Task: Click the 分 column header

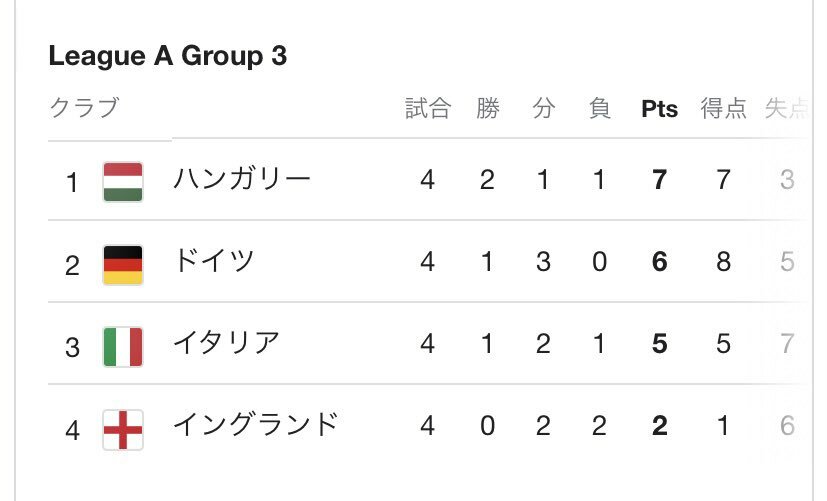Action: point(543,109)
